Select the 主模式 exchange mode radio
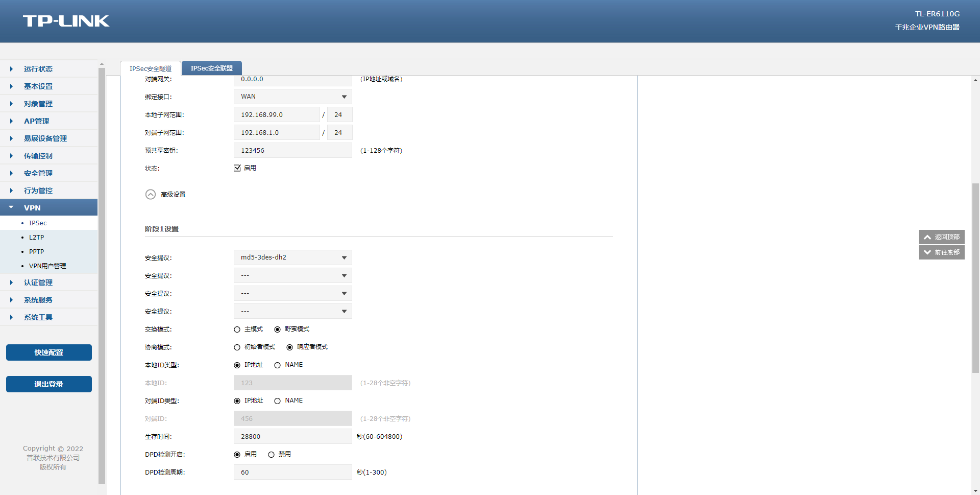 coord(237,329)
